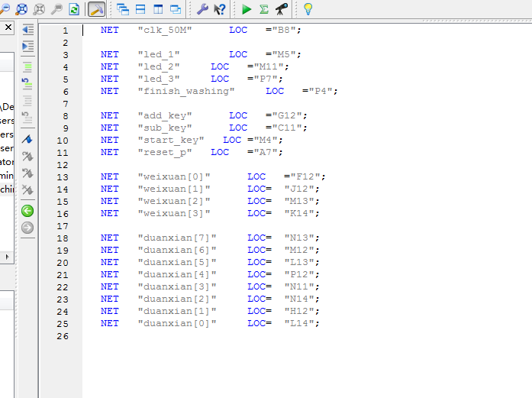Viewport: 532px width, 398px height.
Task: Close the left panel with X button
Action: tap(8, 28)
